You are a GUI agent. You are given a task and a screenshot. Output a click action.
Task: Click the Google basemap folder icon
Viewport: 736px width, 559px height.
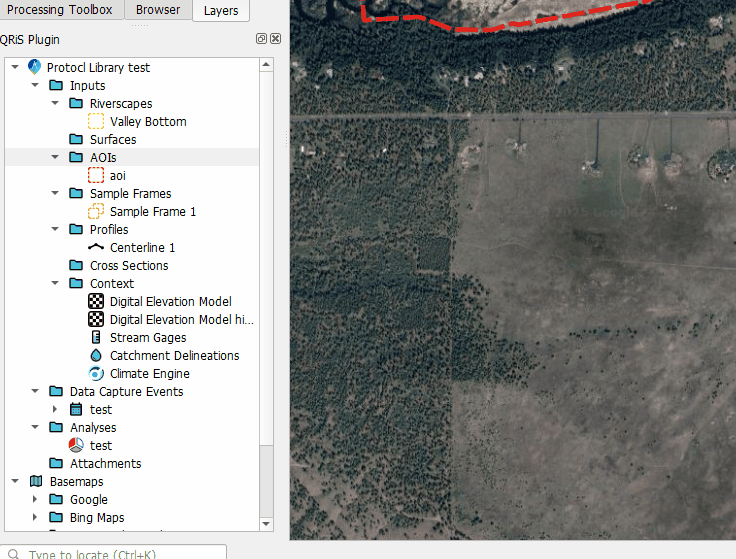pyautogui.click(x=56, y=499)
